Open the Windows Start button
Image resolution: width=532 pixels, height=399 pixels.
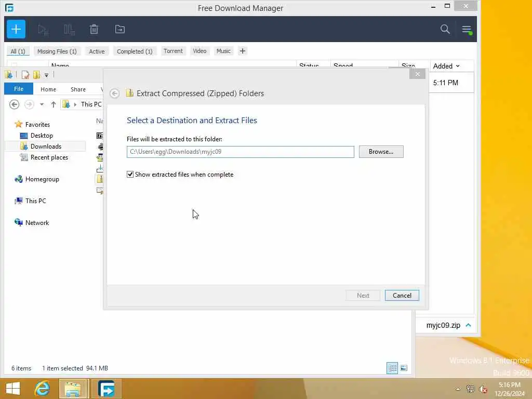point(13,389)
